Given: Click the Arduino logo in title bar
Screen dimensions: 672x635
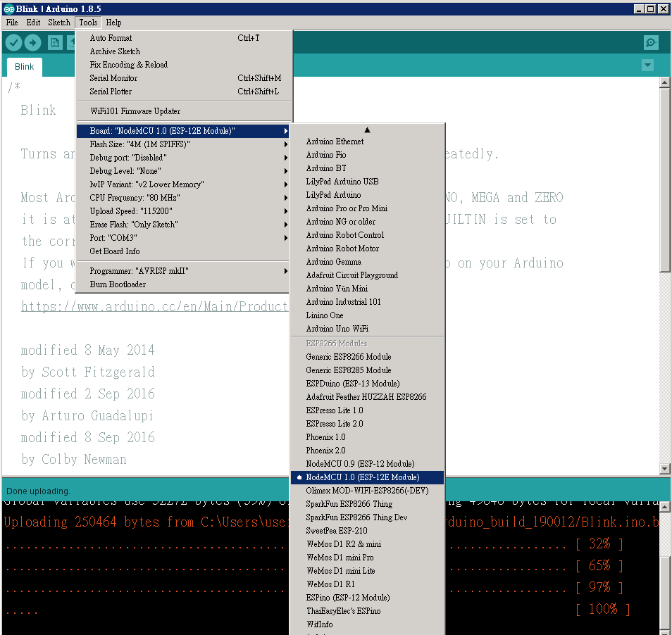Looking at the screenshot, I should click(x=8, y=8).
